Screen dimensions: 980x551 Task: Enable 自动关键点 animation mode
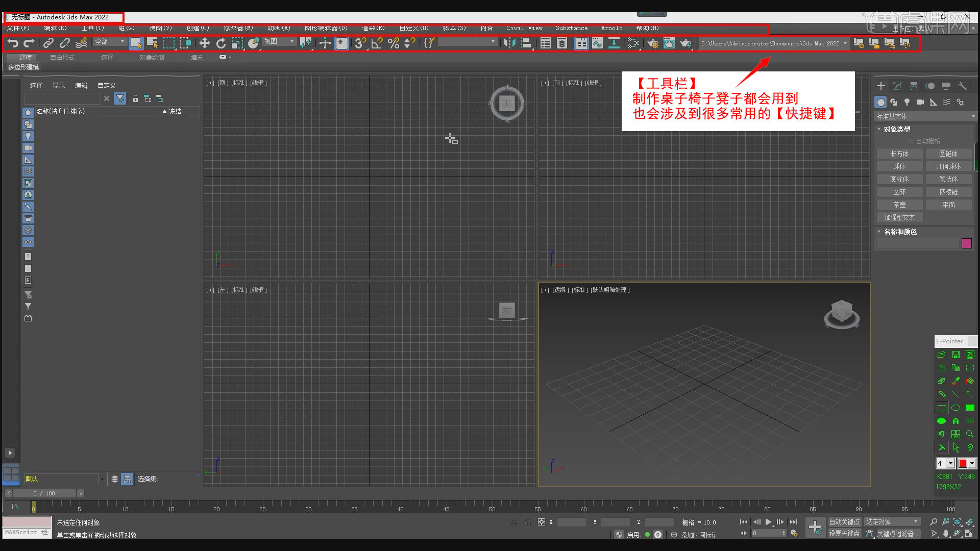tap(844, 522)
